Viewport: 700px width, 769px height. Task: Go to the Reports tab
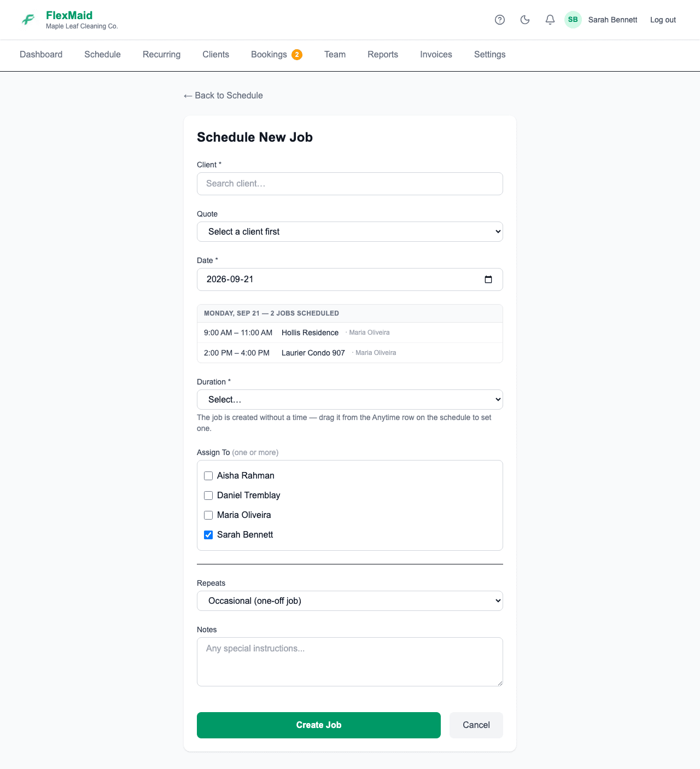pos(383,55)
